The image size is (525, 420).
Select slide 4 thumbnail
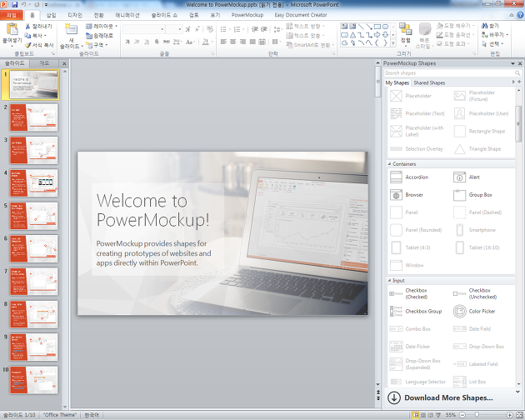point(34,182)
